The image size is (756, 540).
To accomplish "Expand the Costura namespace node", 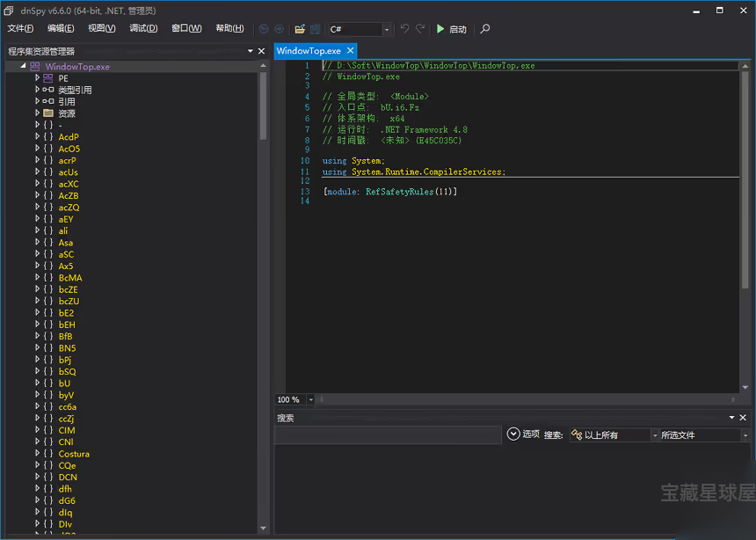I will tap(37, 453).
